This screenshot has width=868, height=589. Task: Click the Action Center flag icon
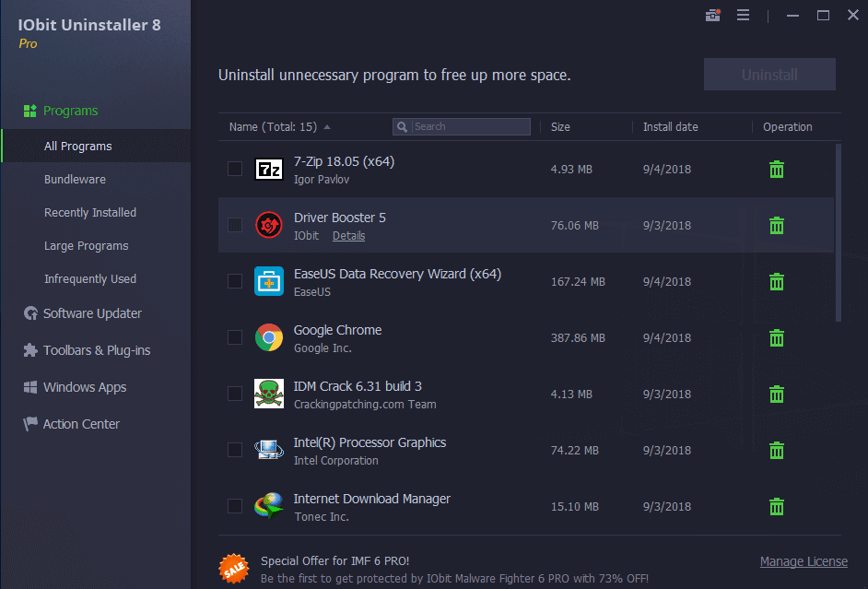tap(30, 424)
